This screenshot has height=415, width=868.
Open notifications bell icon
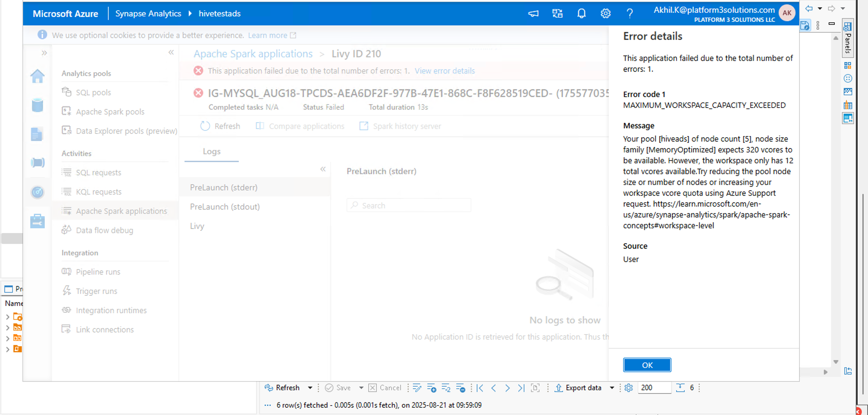coord(581,14)
